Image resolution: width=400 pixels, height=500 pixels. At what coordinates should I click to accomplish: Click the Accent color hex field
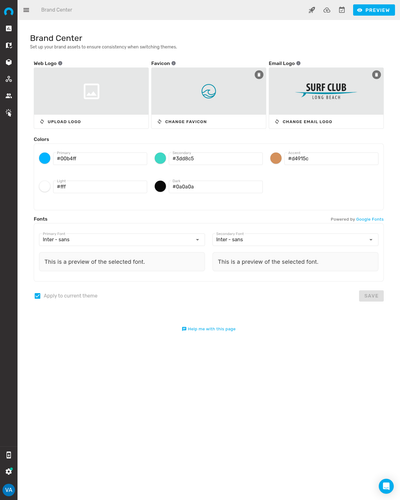pyautogui.click(x=331, y=158)
